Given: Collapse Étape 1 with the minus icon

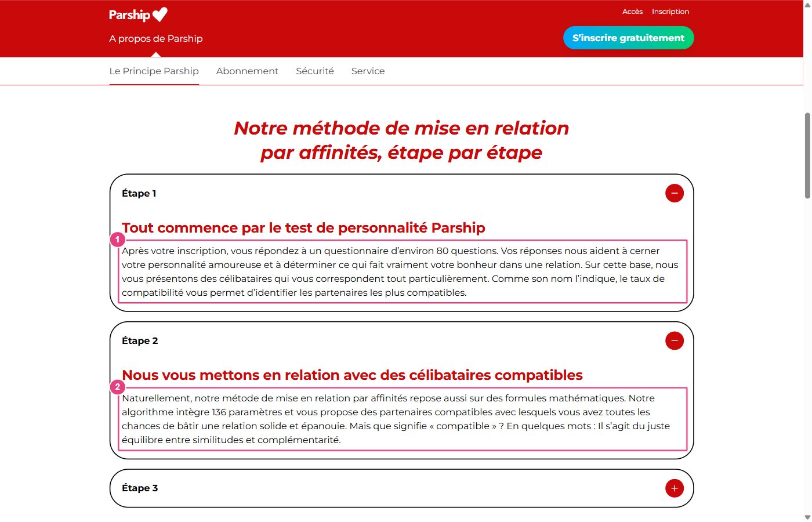Looking at the screenshot, I should click(x=674, y=193).
